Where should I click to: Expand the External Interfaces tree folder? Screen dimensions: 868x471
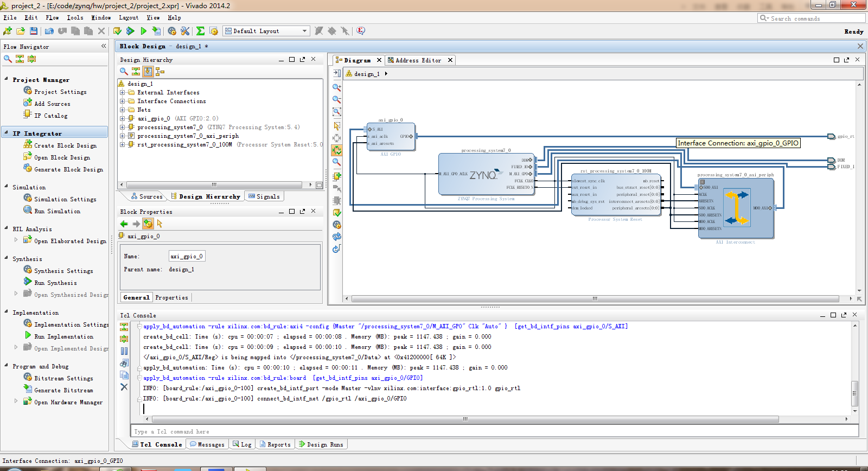[123, 93]
